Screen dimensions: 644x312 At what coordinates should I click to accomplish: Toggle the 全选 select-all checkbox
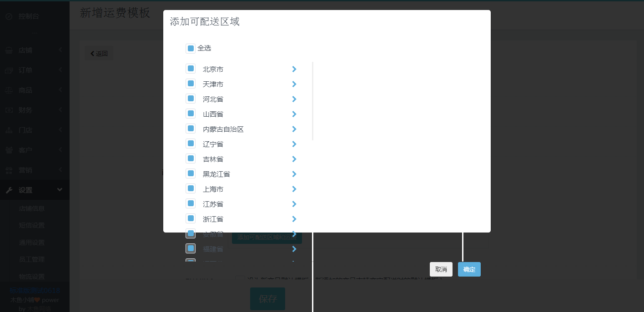pyautogui.click(x=191, y=48)
